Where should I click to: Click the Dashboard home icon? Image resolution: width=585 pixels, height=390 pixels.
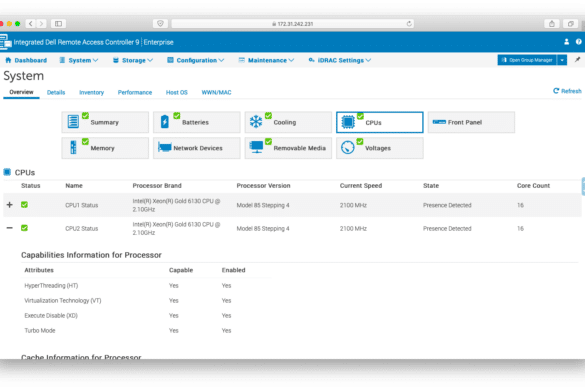click(8, 60)
